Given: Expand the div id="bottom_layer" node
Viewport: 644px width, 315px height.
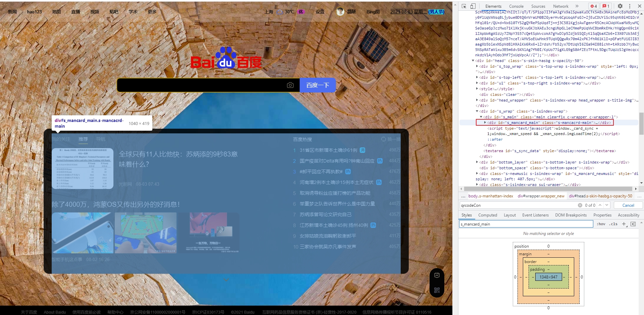Looking at the screenshot, I should [477, 162].
